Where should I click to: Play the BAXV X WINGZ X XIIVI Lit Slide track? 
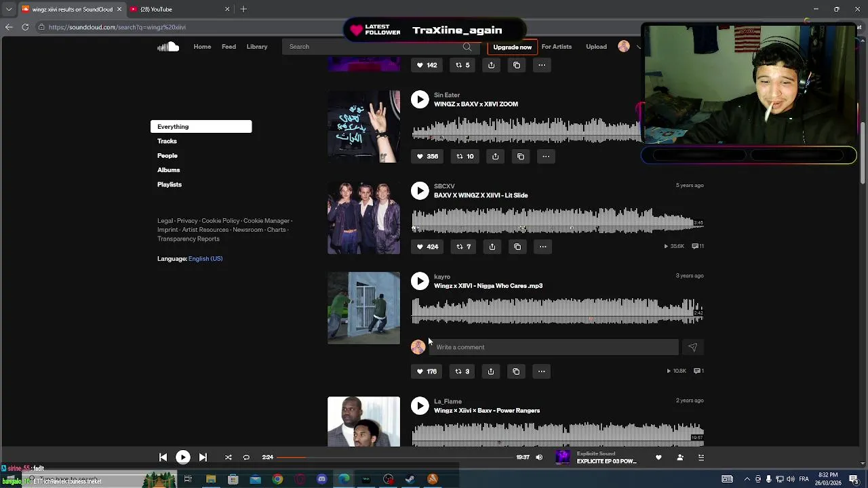click(420, 190)
